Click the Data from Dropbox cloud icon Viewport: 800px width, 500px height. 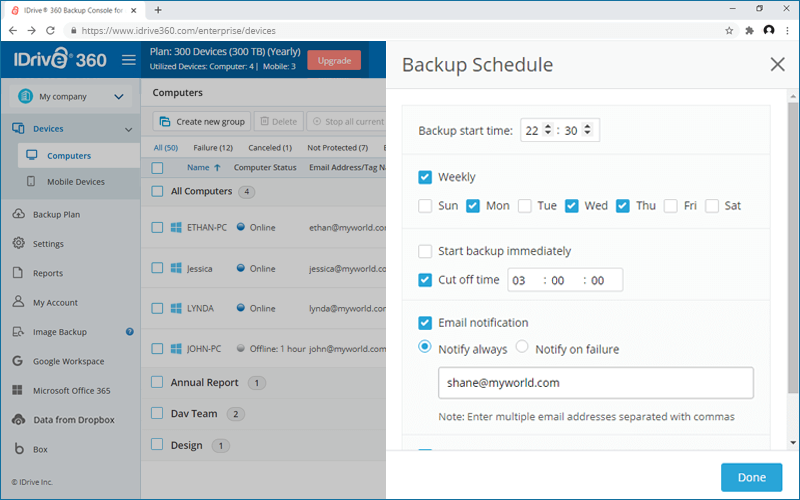click(x=18, y=419)
